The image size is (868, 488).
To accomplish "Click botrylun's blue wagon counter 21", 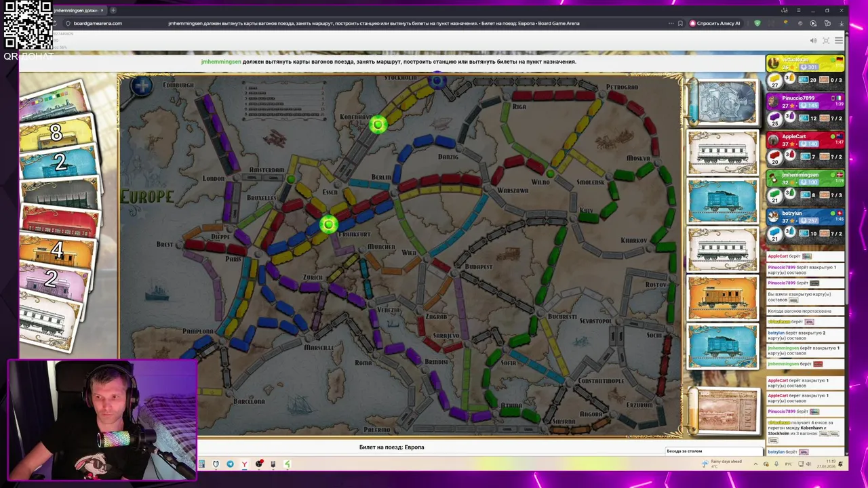I will (776, 234).
